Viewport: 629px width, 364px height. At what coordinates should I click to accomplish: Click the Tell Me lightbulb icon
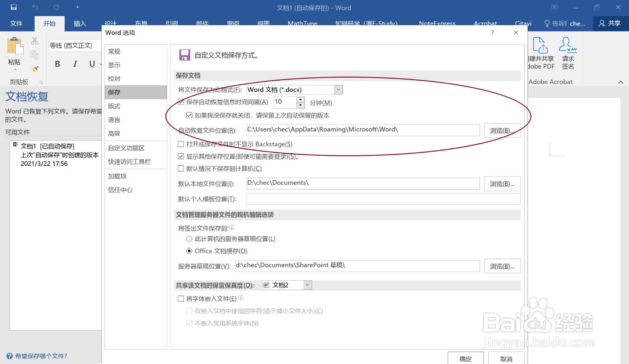point(547,24)
